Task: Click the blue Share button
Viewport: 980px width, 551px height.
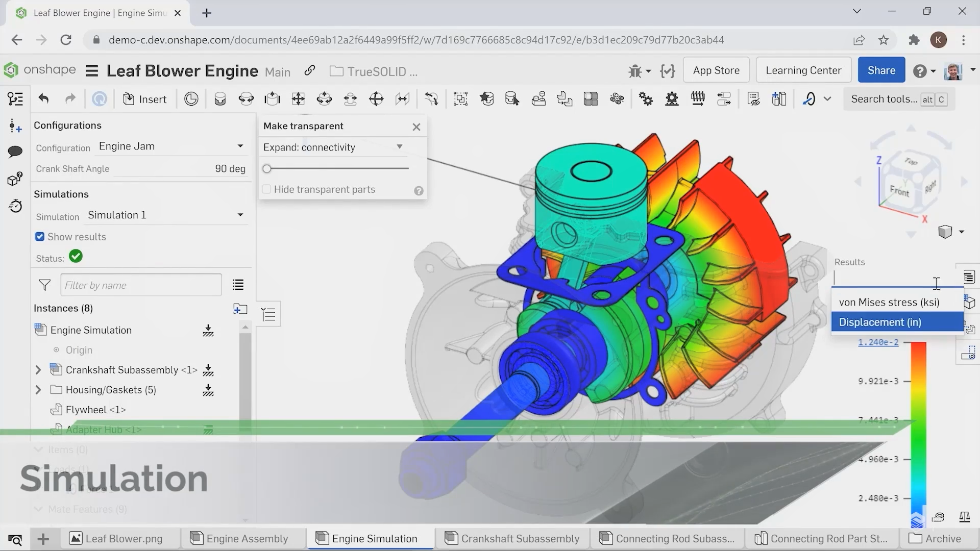Action: [881, 70]
